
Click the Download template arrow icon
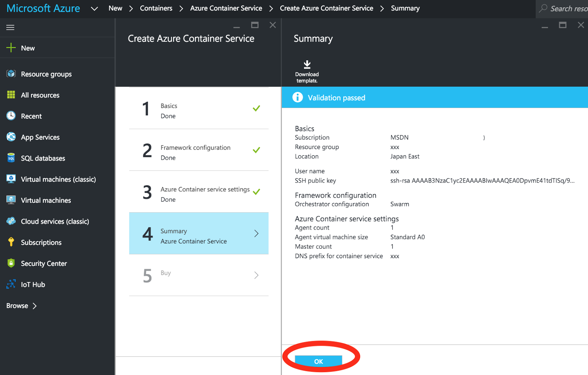(x=307, y=65)
